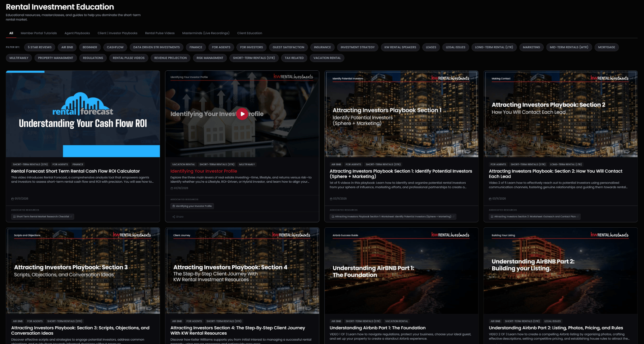Select the All tab
This screenshot has width=644, height=344.
11,33
